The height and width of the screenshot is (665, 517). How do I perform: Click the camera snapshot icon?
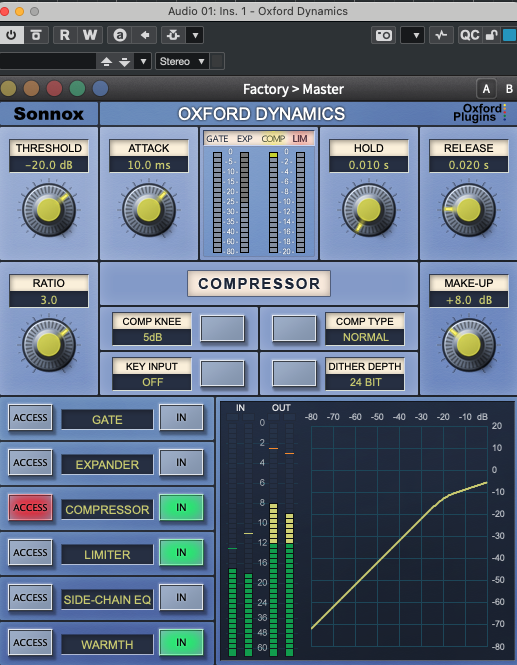[383, 35]
